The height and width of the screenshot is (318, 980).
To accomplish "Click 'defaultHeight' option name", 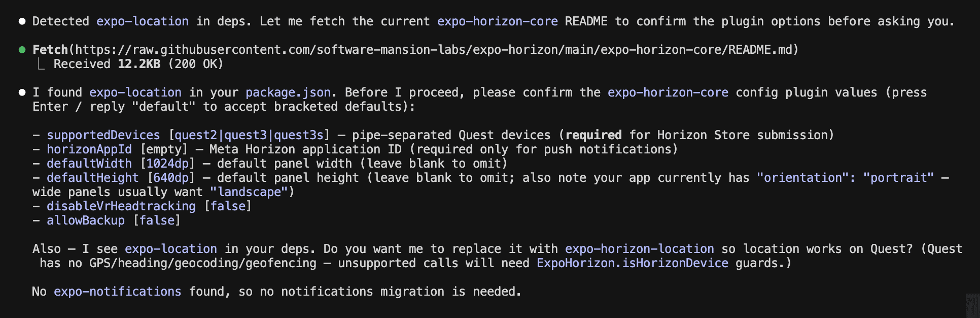I will (93, 178).
